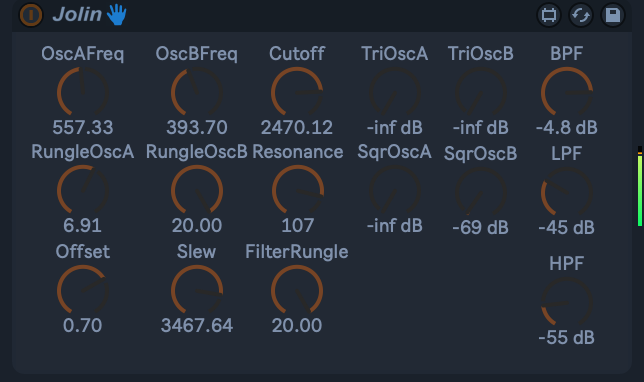Click the BPF gain knob
Screen dimensions: 644x382
[x=567, y=92]
